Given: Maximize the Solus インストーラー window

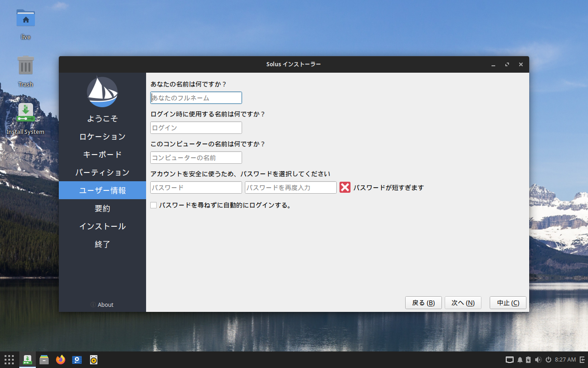Looking at the screenshot, I should 507,65.
